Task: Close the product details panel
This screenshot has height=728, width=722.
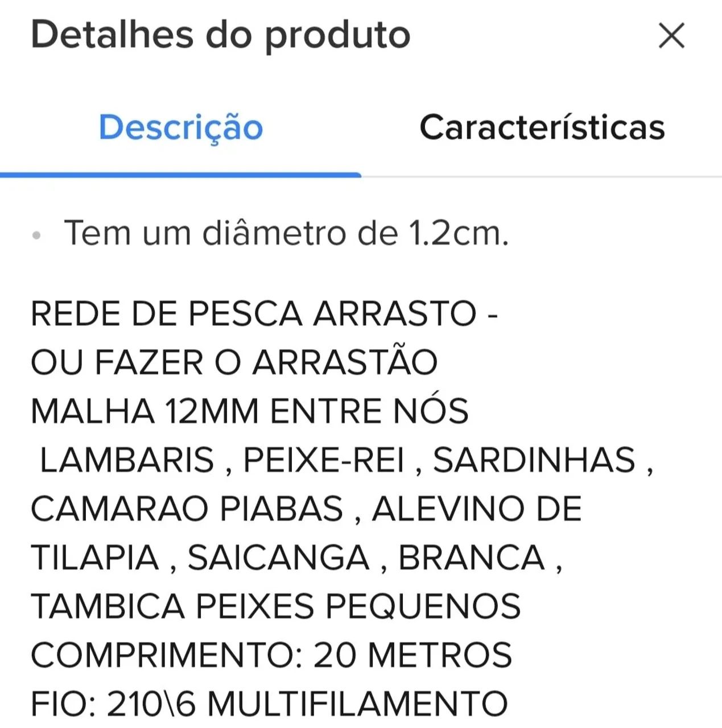Action: click(671, 36)
